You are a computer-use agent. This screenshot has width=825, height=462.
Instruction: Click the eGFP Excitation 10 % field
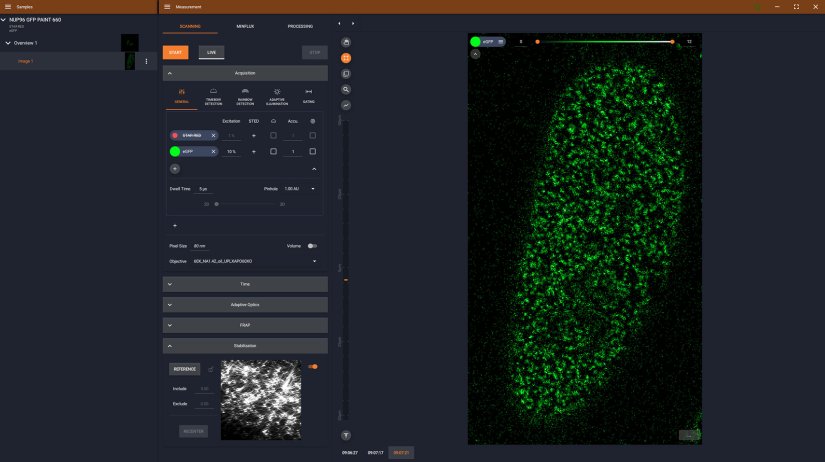coord(232,152)
